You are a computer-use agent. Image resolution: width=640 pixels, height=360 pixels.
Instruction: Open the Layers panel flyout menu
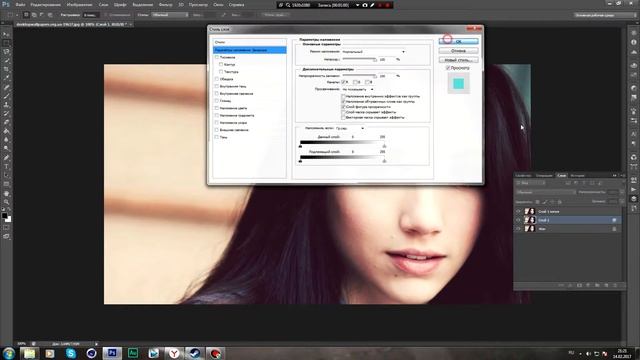point(622,176)
